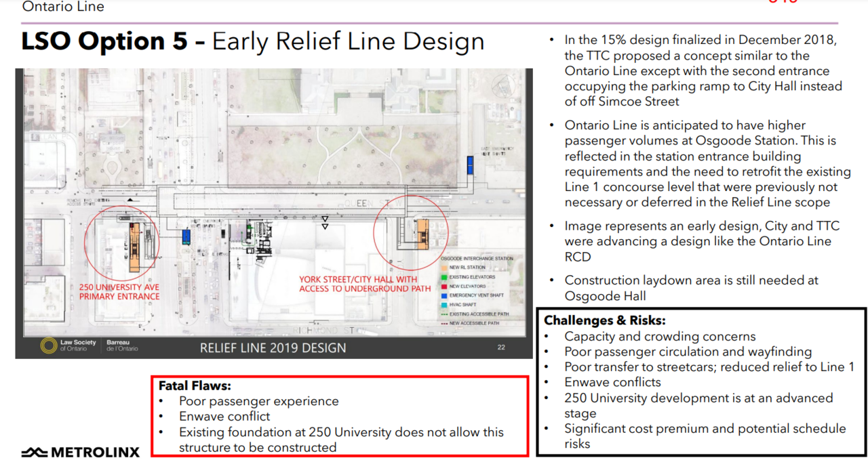Click the 250 University Ave Primary Entrance label
Viewport: 868px width, 462px height.
point(119,291)
